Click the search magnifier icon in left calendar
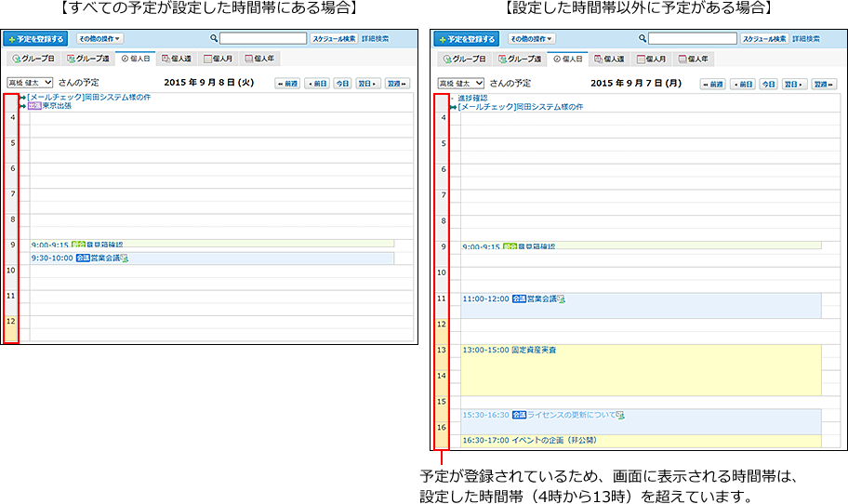Viewport: 848px width, 504px height. pyautogui.click(x=214, y=39)
